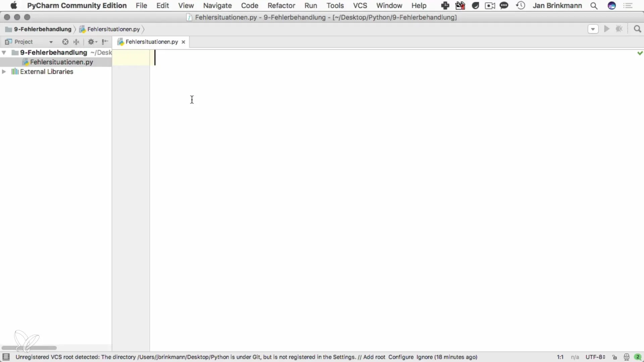Screen dimensions: 644x362
Task: Open Siri from menu bar
Action: [612, 6]
